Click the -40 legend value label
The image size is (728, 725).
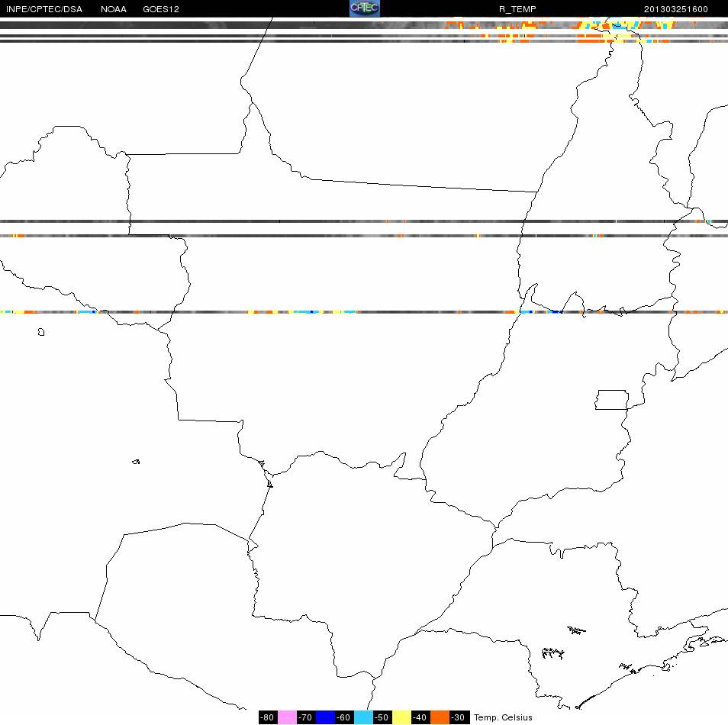coord(420,717)
